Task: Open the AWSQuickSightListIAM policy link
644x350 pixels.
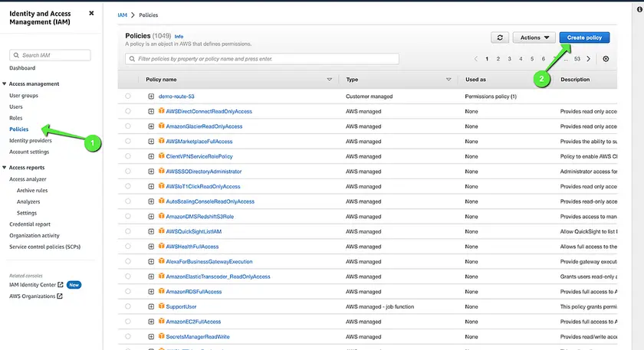Action: coord(193,231)
